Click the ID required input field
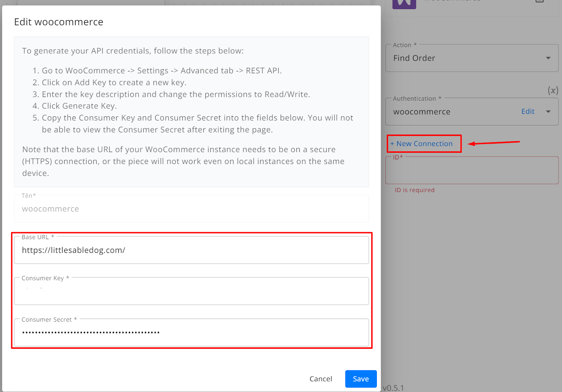Image resolution: width=562 pixels, height=392 pixels. (472, 170)
